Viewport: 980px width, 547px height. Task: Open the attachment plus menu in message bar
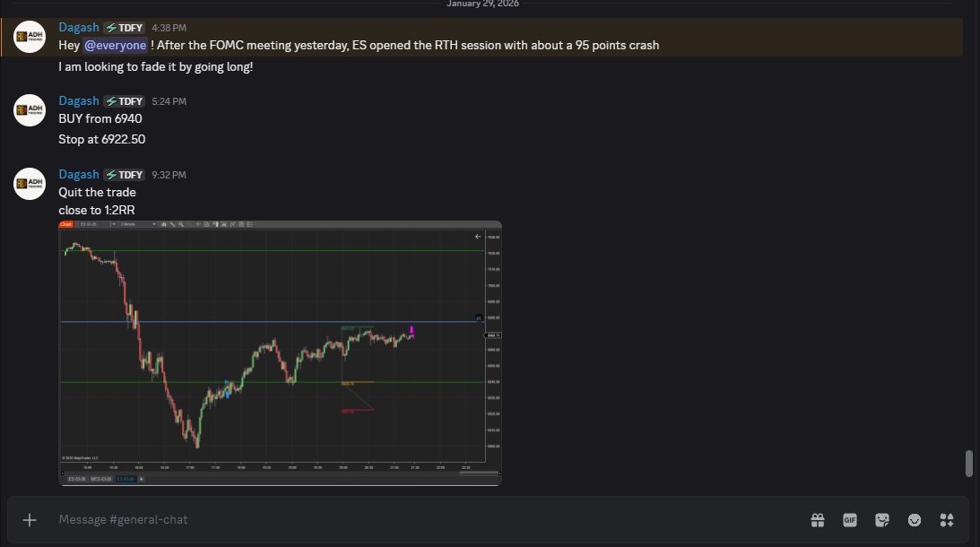30,520
